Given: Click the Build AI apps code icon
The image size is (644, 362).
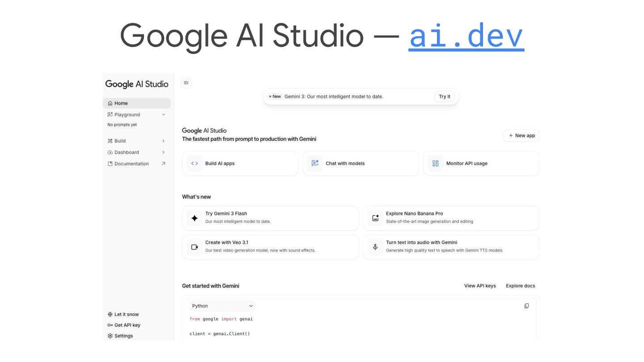Looking at the screenshot, I should coord(195,164).
